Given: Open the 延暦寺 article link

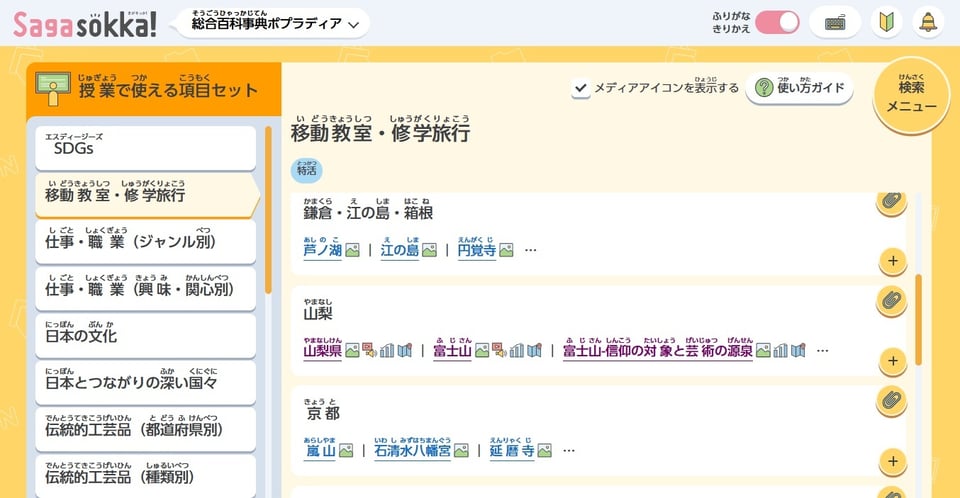Looking at the screenshot, I should pyautogui.click(x=512, y=451).
